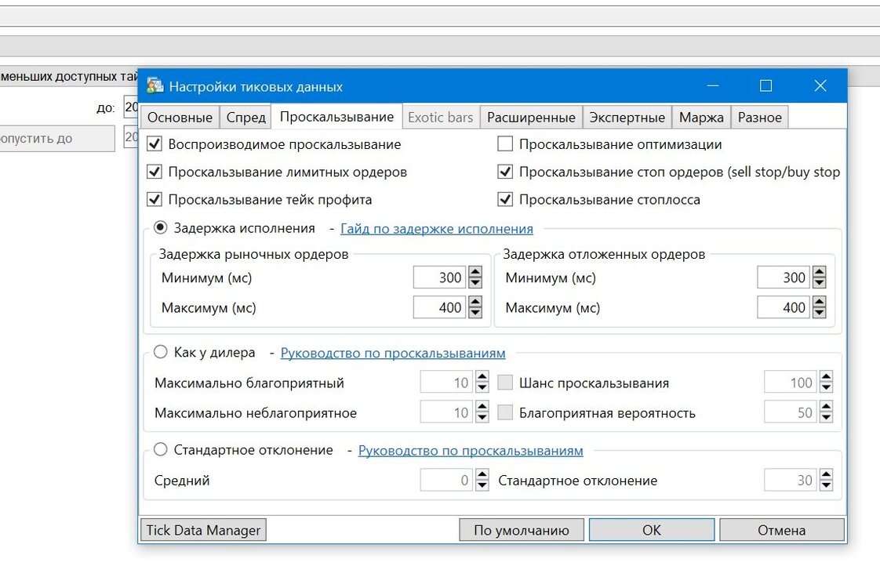Select the Как у дилера radio option
880x588 pixels.
coord(161,352)
